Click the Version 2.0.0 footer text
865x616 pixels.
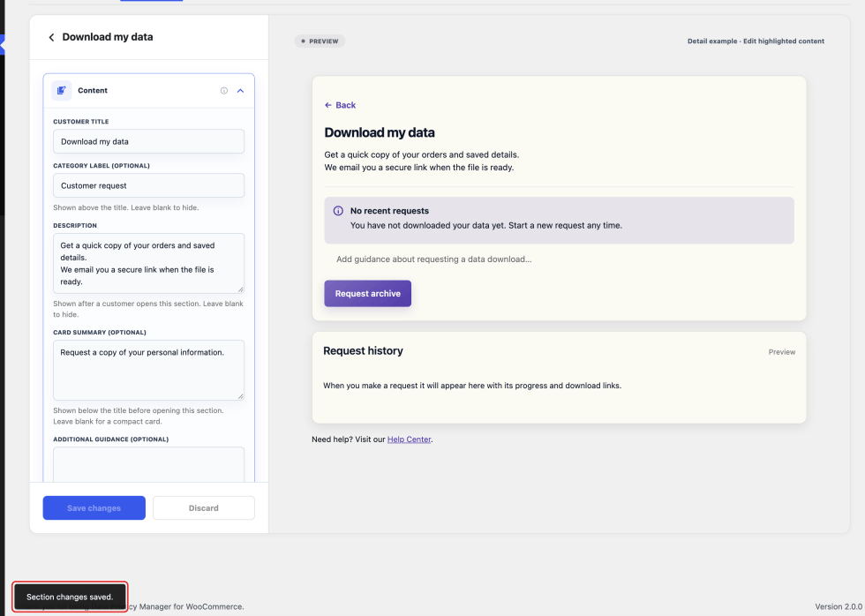click(x=838, y=606)
